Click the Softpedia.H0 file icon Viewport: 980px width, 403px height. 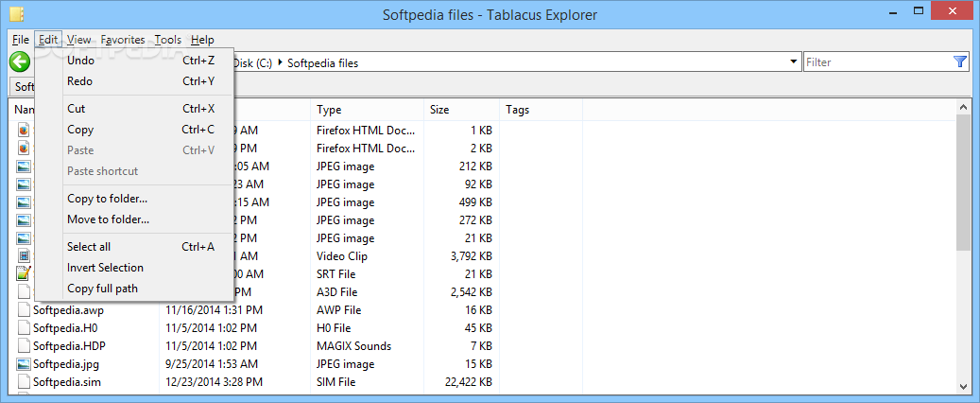tap(24, 328)
